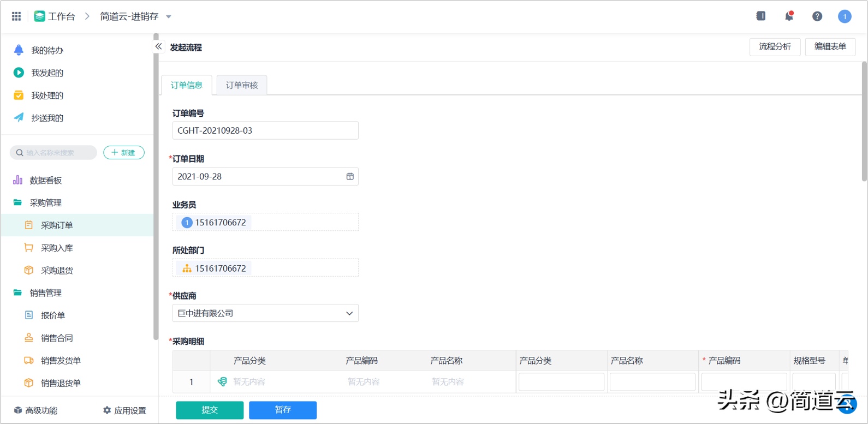
Task: Open notifications bell in top bar
Action: coord(789,16)
